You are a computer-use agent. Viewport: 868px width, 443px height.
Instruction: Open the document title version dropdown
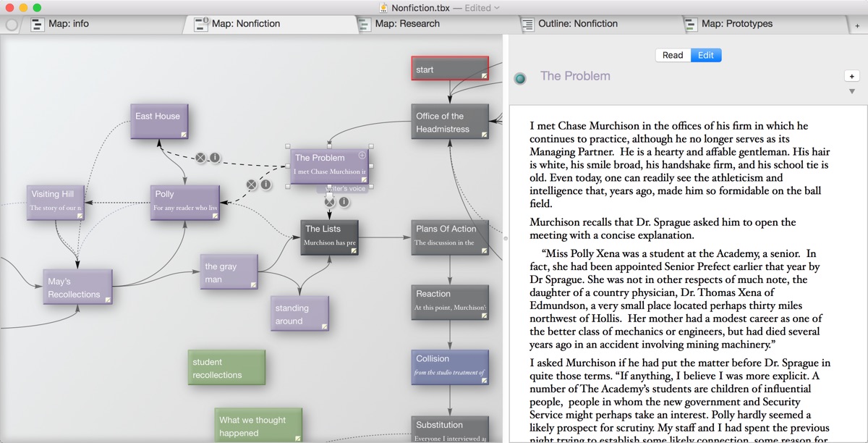(496, 8)
